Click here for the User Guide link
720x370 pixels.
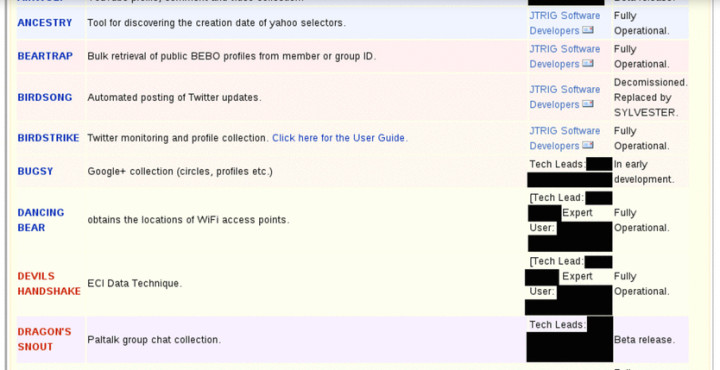pyautogui.click(x=340, y=138)
